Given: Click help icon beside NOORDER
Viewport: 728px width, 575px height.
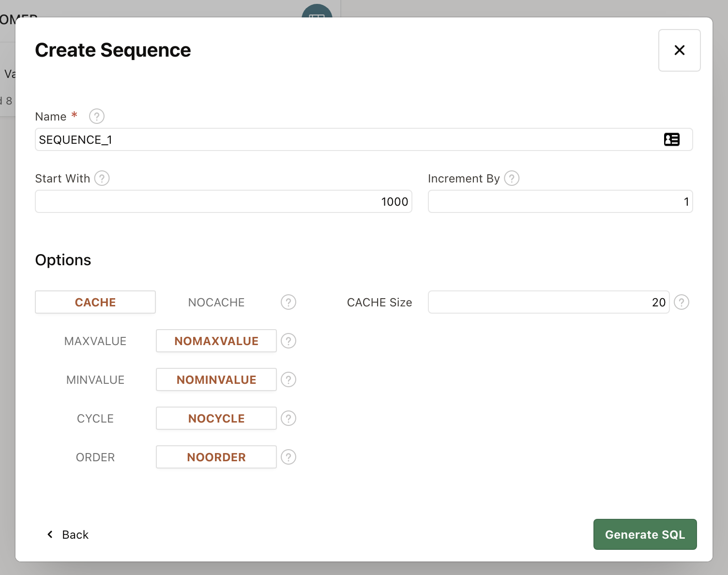Looking at the screenshot, I should pos(288,457).
